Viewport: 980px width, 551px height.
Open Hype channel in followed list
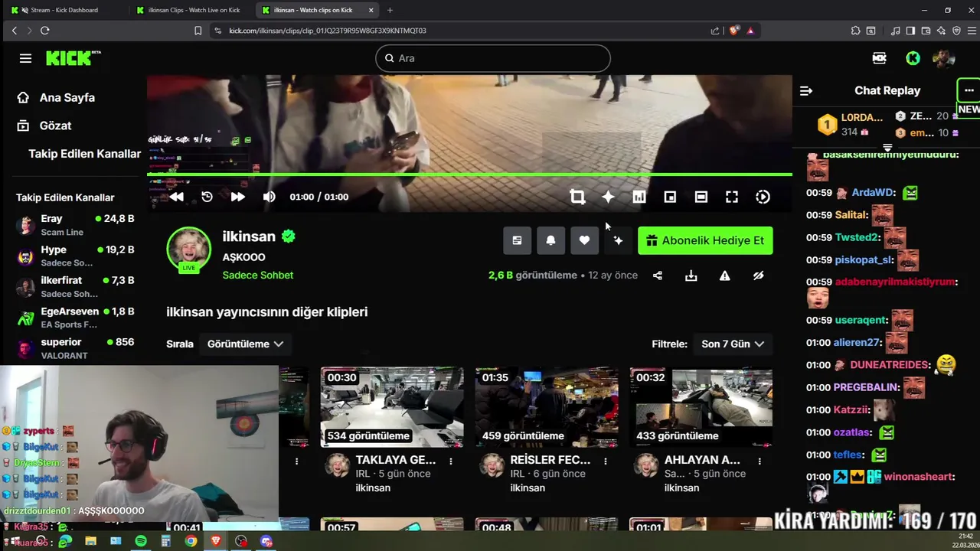pos(75,256)
